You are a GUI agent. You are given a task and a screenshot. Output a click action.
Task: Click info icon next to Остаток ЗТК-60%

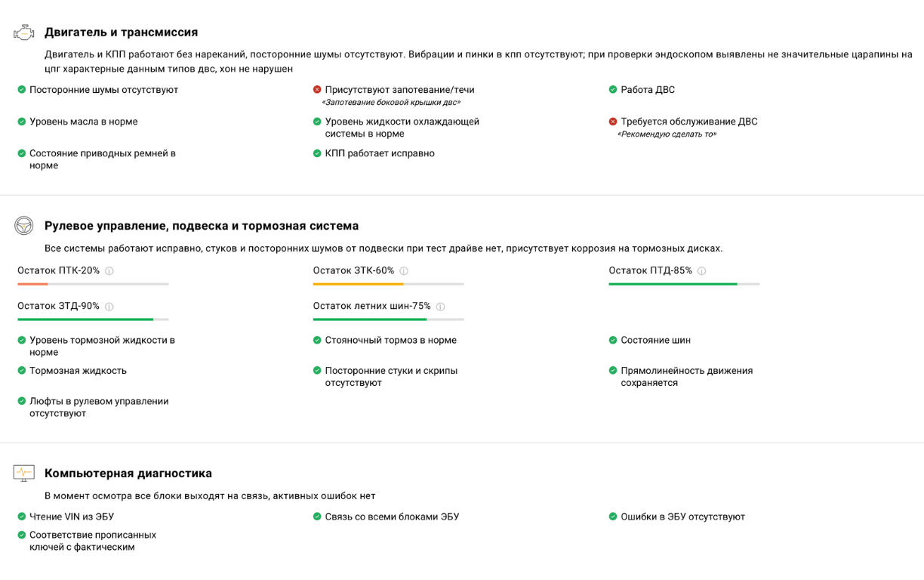click(404, 271)
